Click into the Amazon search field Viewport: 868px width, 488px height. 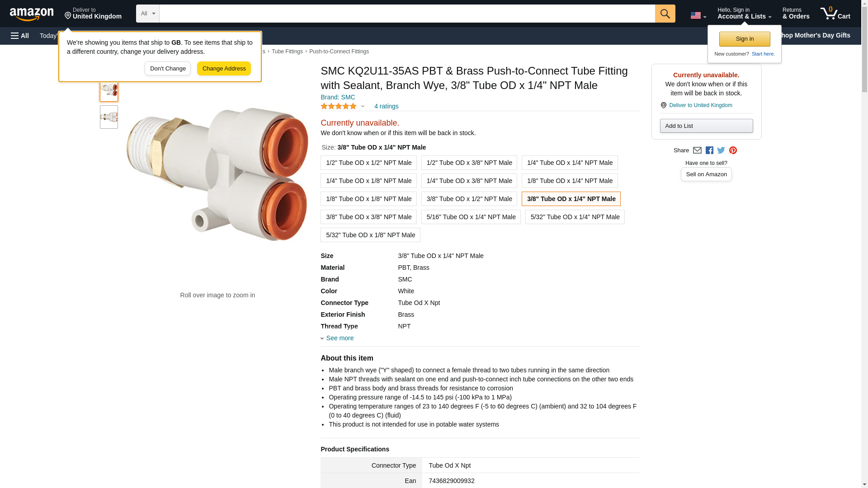[x=407, y=14]
